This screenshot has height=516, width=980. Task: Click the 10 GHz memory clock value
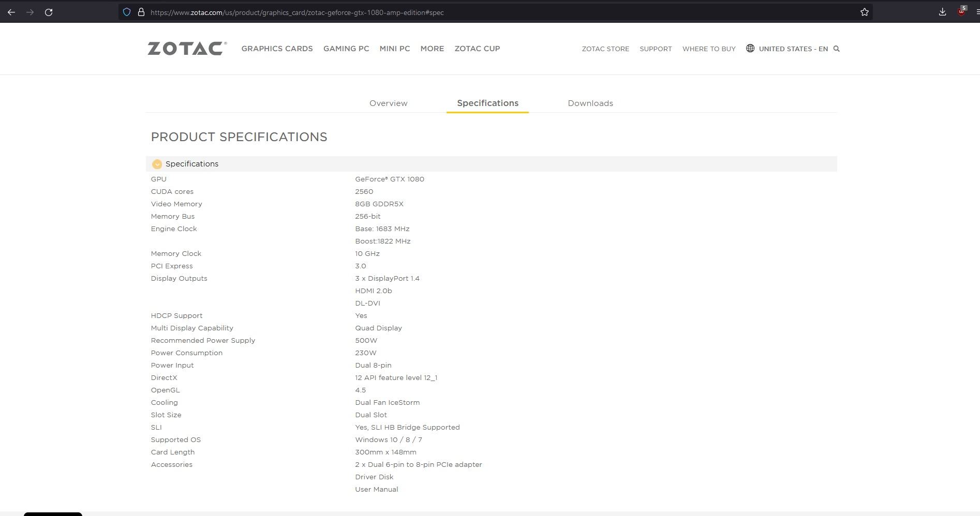coord(367,253)
